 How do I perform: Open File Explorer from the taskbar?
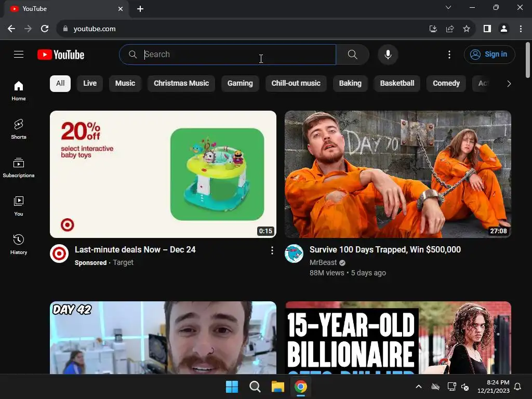point(278,387)
